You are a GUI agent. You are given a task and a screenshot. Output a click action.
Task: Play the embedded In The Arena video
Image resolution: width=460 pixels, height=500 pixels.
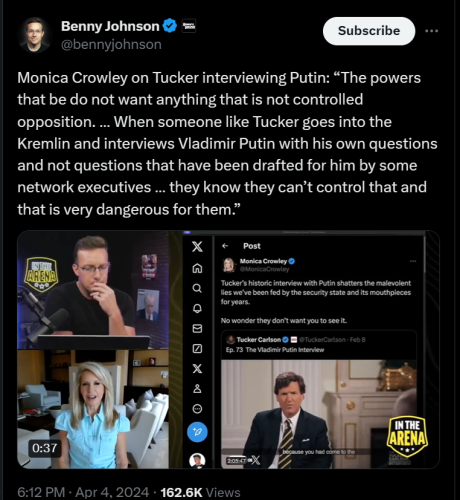(x=228, y=350)
